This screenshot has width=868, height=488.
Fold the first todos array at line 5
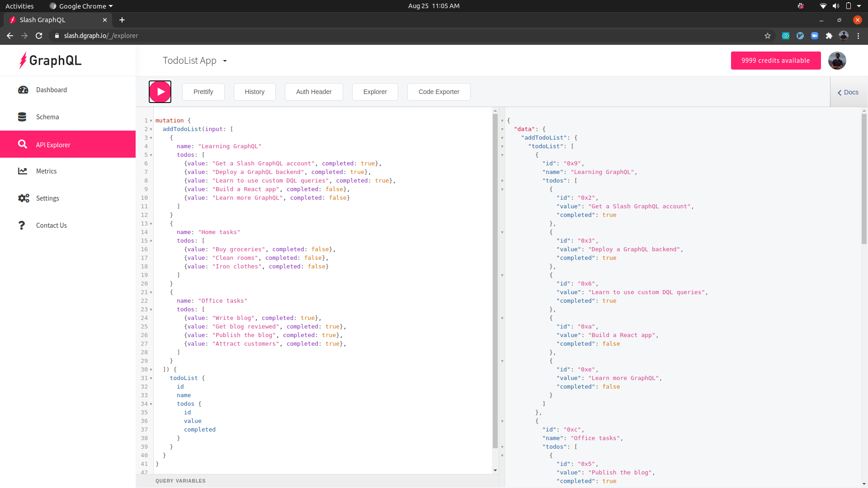point(151,155)
